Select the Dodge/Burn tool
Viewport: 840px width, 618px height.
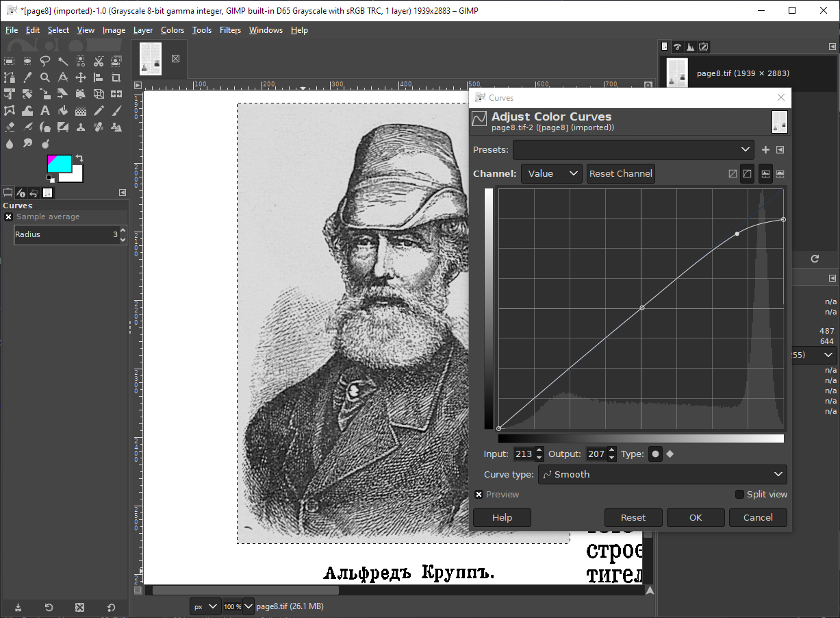[x=45, y=143]
